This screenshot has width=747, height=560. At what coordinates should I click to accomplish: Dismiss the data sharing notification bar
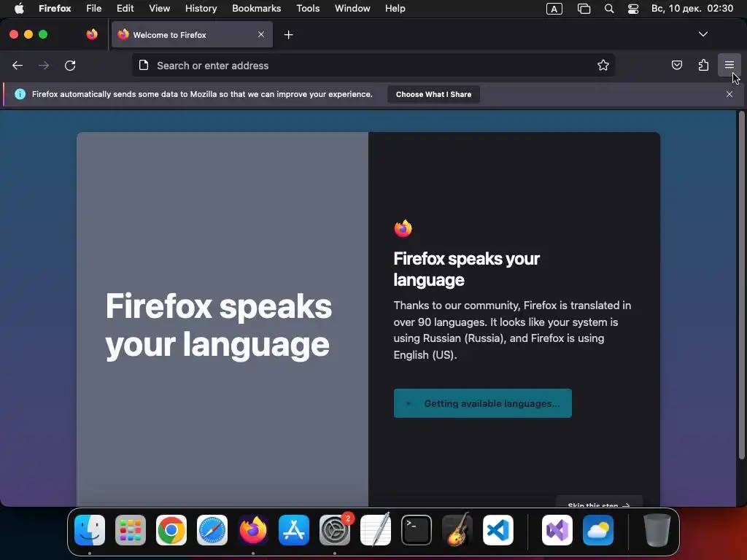pyautogui.click(x=729, y=94)
